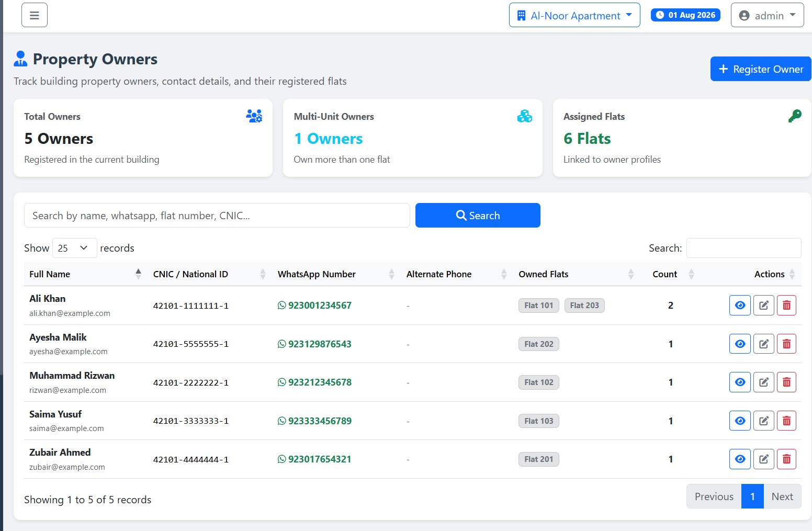
Task: View Saima Yusuf's owner details
Action: (x=740, y=421)
